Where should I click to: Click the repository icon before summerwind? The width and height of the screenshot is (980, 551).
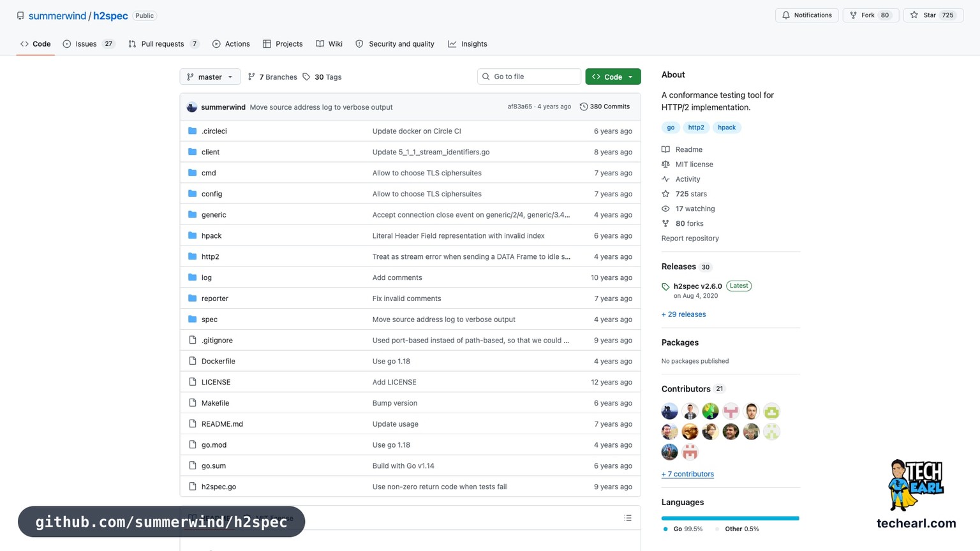[20, 15]
